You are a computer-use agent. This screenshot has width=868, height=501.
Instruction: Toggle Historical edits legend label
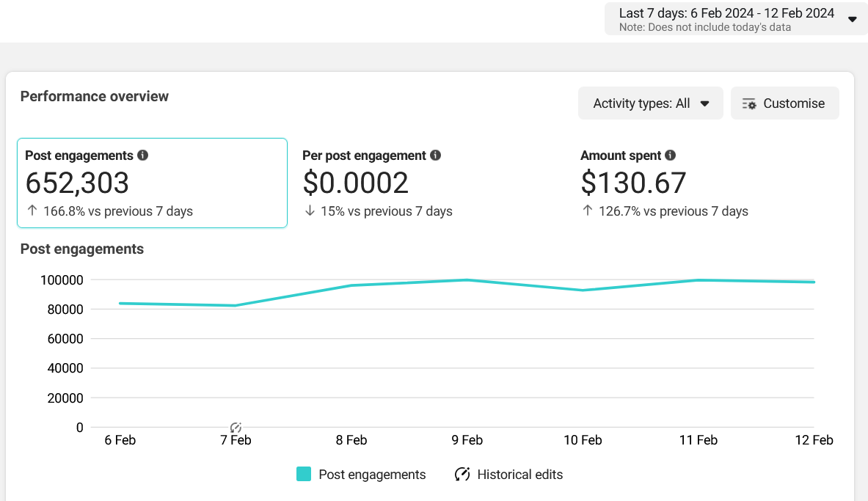(x=519, y=475)
